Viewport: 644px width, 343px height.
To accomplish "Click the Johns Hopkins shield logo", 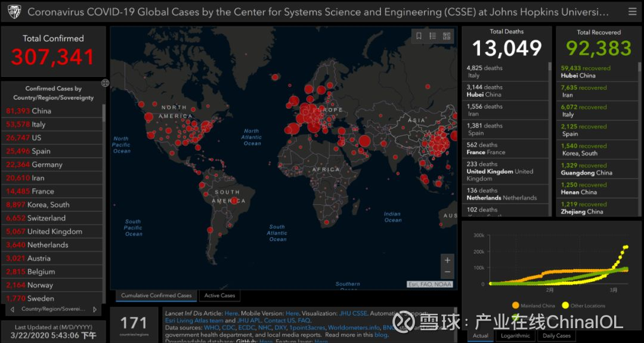I will (x=14, y=11).
